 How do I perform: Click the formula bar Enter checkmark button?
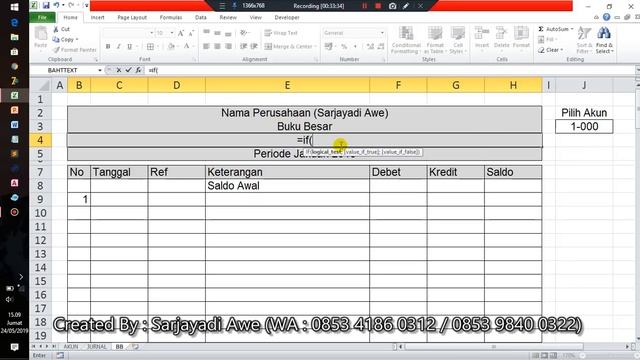coord(129,70)
